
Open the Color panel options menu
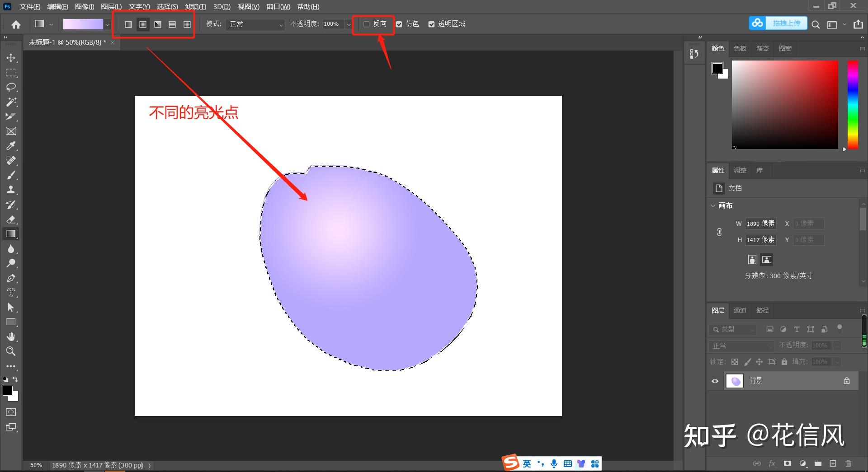tap(862, 48)
